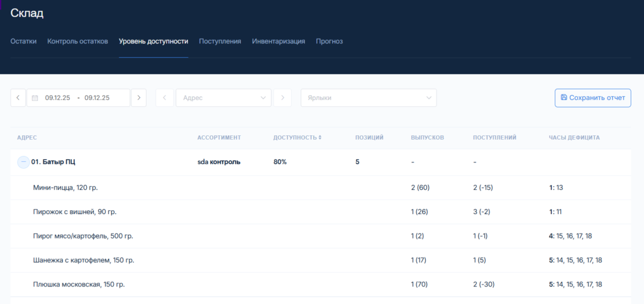
Task: Switch to the Остатки tab
Action: pos(23,42)
